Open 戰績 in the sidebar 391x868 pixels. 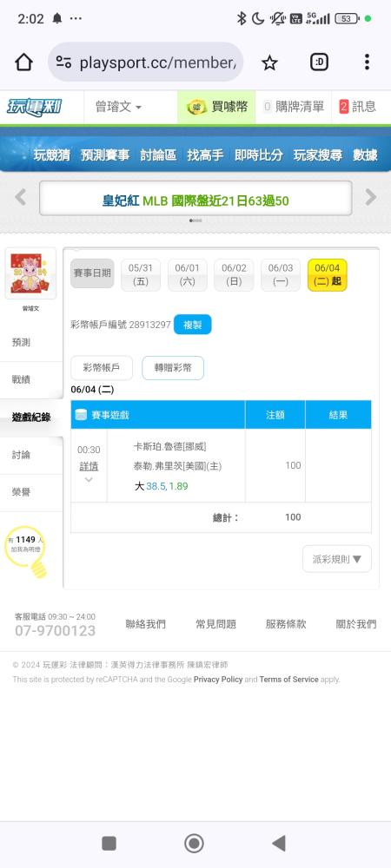(21, 380)
